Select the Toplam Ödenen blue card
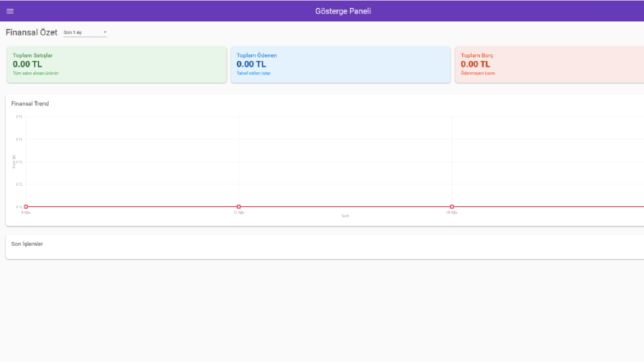The width and height of the screenshot is (644, 362). pos(340,64)
